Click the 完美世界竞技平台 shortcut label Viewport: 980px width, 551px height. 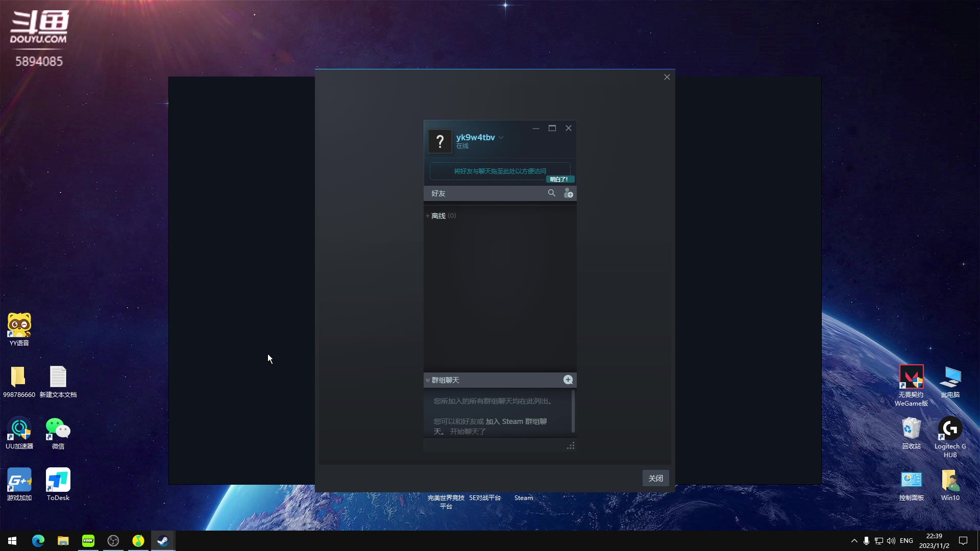[446, 502]
